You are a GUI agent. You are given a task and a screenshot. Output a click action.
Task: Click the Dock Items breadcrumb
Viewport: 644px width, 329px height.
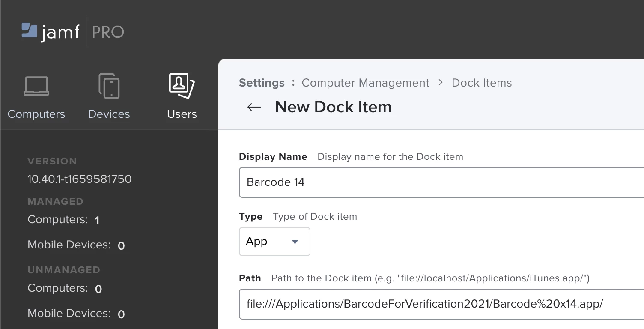482,83
